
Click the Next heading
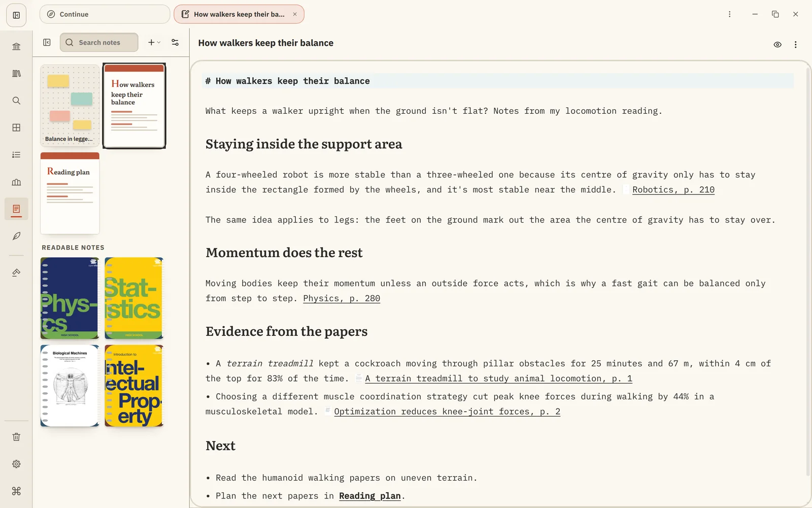tap(220, 446)
